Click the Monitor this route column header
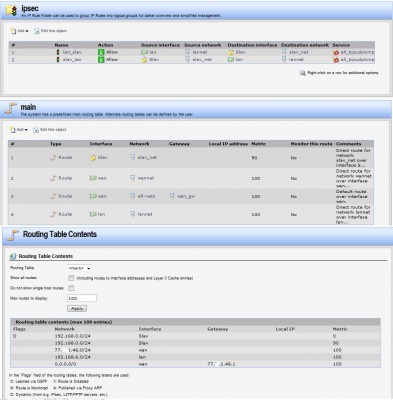This screenshot has width=393, height=400. [x=311, y=144]
